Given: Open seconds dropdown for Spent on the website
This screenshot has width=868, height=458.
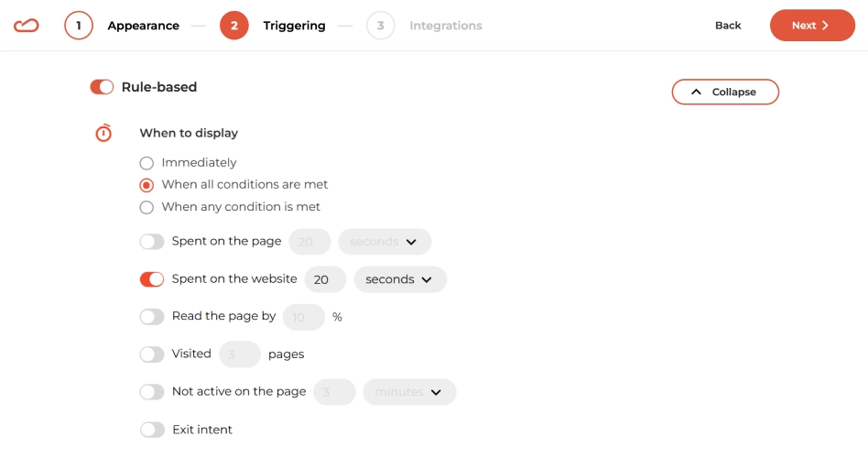Looking at the screenshot, I should (x=400, y=279).
